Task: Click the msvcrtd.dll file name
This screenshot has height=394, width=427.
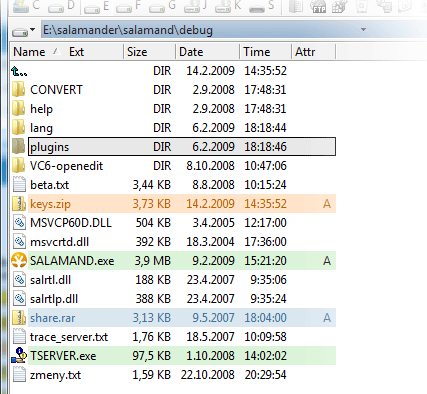Action: pos(59,242)
